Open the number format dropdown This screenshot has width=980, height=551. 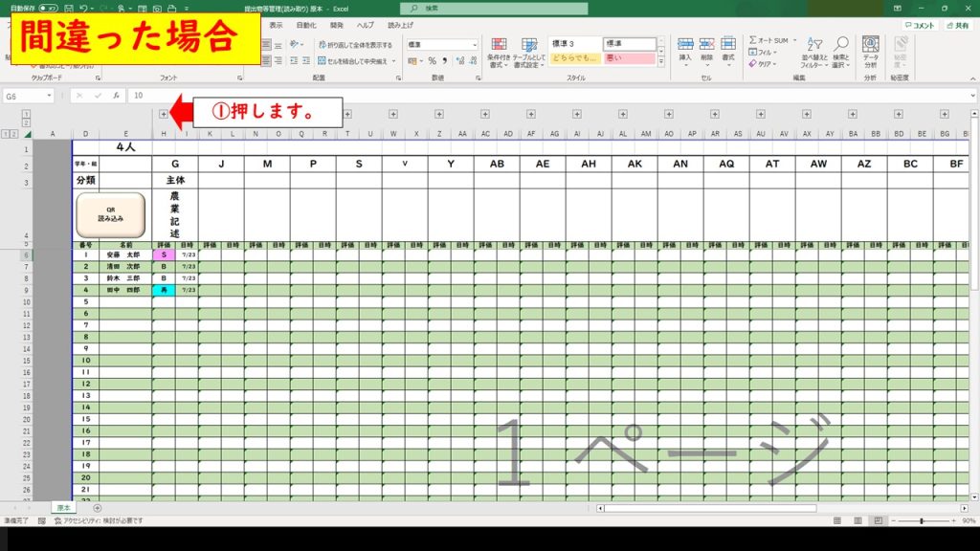point(473,45)
